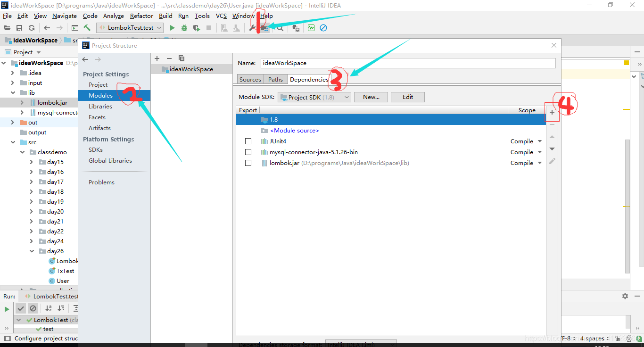Click the Synchronize refresh toolbar icon
Screen dimensions: 644x347
point(32,28)
